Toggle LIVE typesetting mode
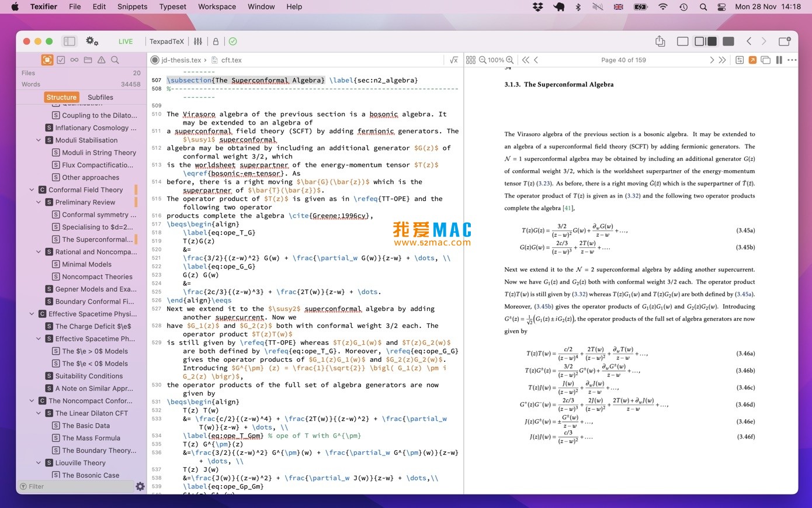Image resolution: width=812 pixels, height=508 pixels. coord(125,41)
